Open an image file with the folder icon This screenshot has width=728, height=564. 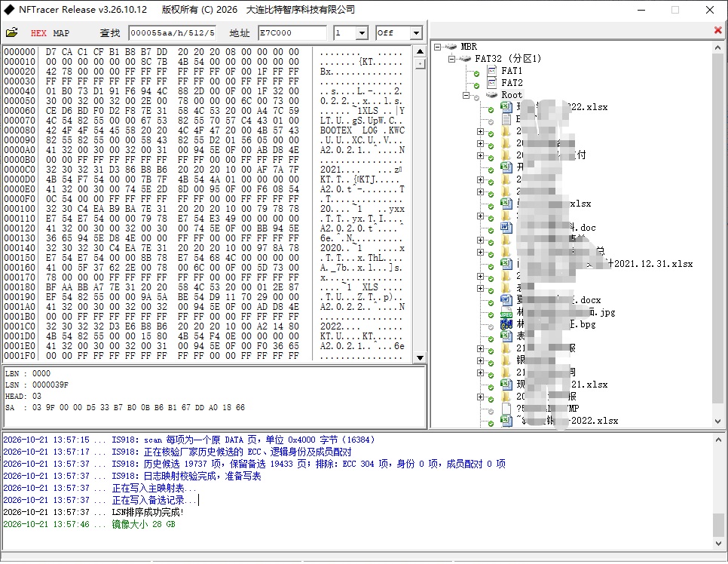pos(11,32)
